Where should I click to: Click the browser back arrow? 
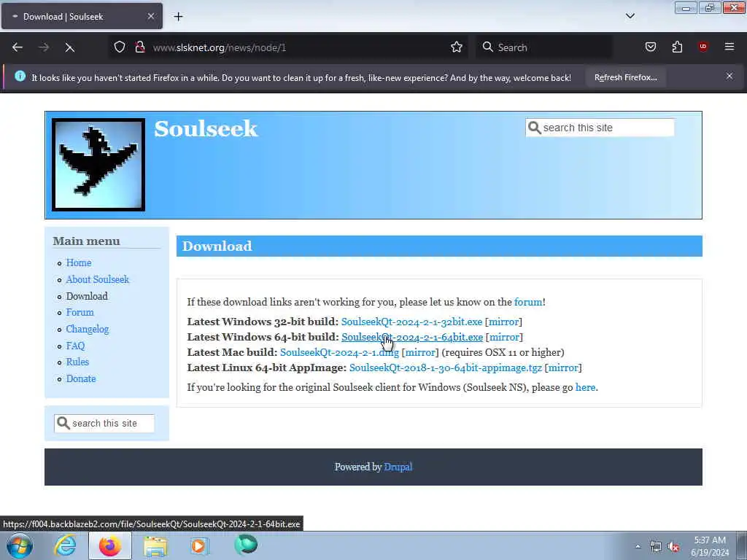pos(18,47)
